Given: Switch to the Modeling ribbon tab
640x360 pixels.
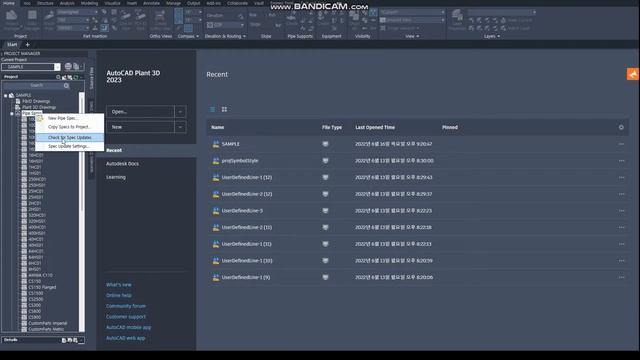Looking at the screenshot, I should pos(89,3).
